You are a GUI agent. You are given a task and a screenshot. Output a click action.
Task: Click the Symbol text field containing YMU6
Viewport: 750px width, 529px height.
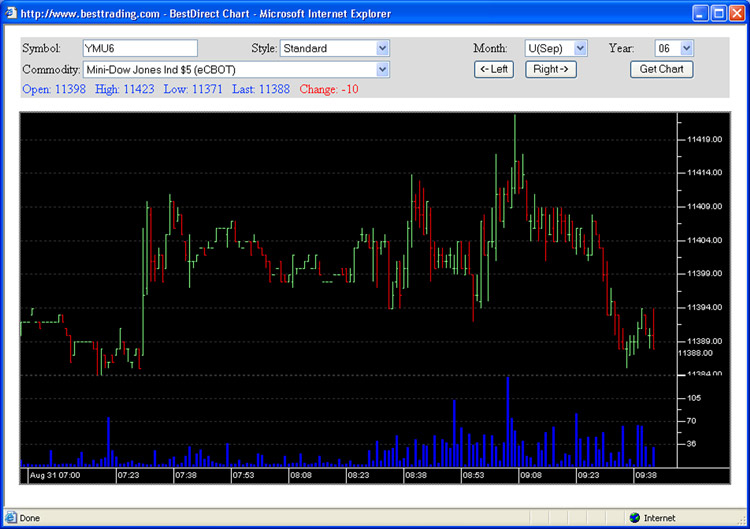coord(140,48)
